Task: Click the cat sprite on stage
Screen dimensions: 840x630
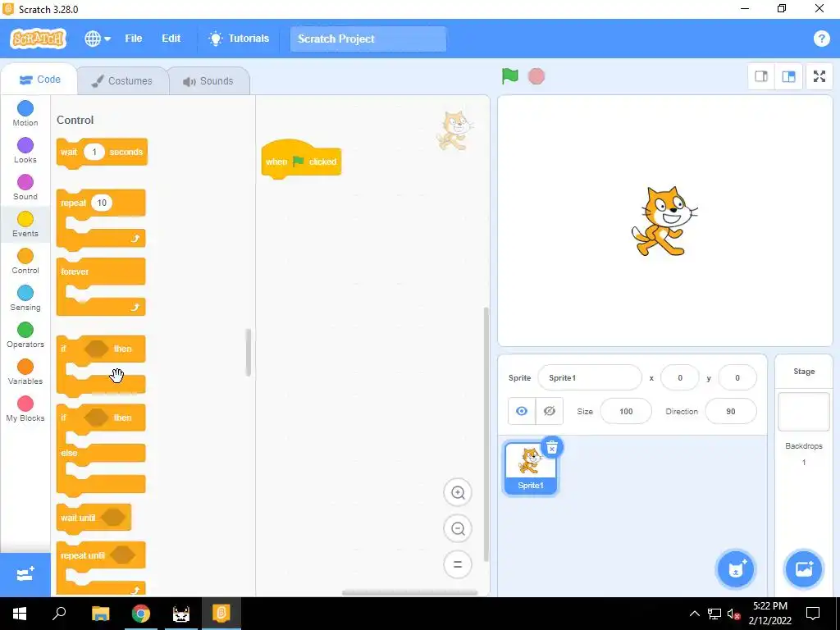Action: (x=664, y=221)
